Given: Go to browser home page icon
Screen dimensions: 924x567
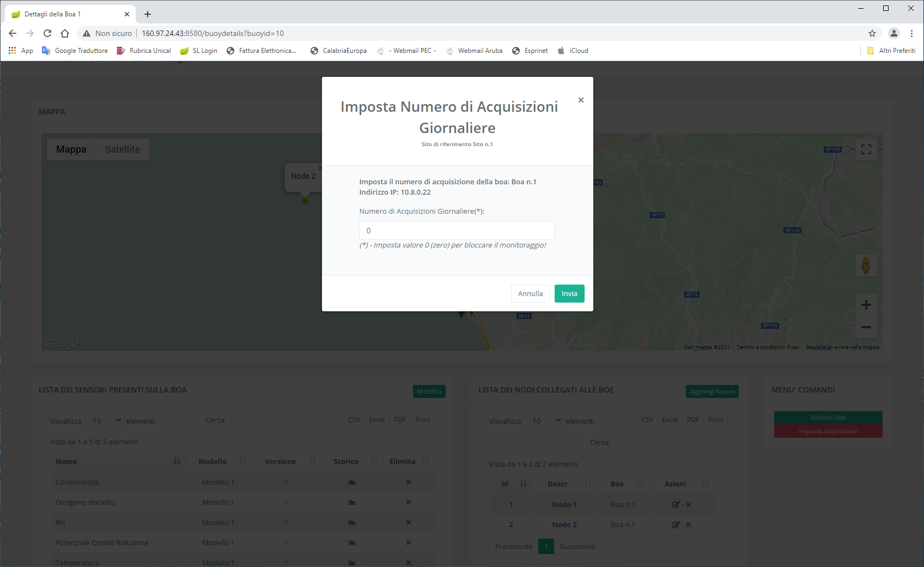Looking at the screenshot, I should [x=65, y=33].
